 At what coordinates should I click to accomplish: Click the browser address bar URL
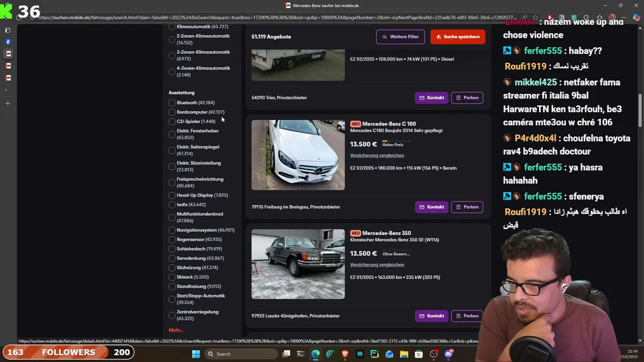pyautogui.click(x=277, y=18)
